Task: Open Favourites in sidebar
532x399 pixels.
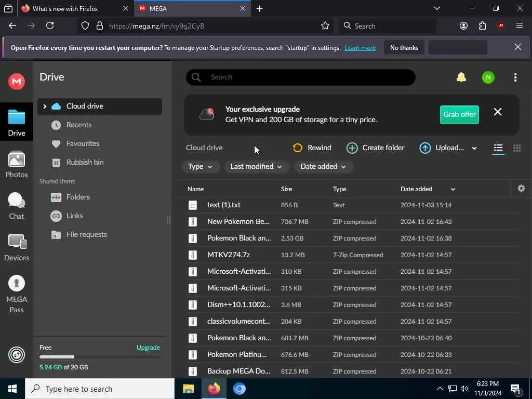Action: click(83, 143)
